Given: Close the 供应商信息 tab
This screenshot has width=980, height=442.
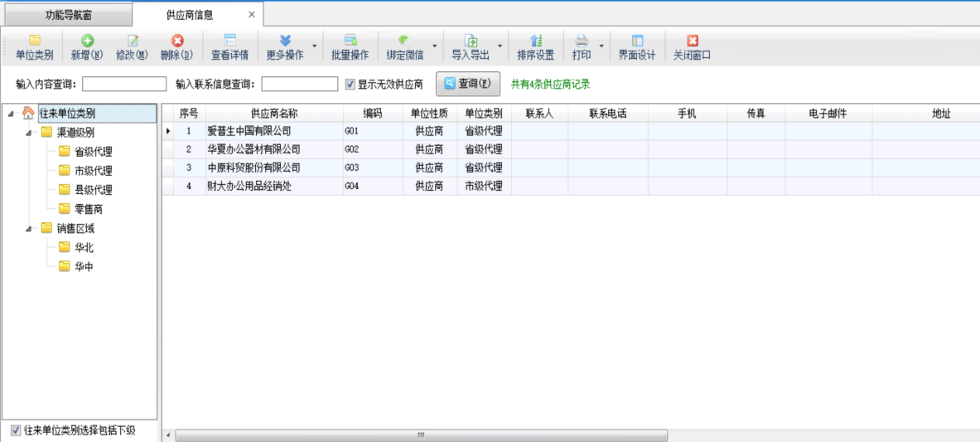Looking at the screenshot, I should pyautogui.click(x=251, y=14).
